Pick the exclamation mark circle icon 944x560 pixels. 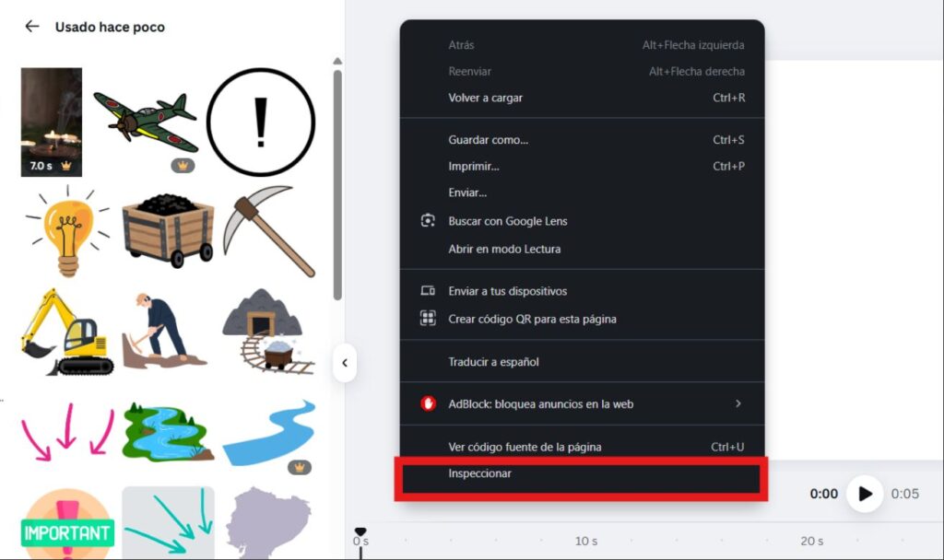261,122
